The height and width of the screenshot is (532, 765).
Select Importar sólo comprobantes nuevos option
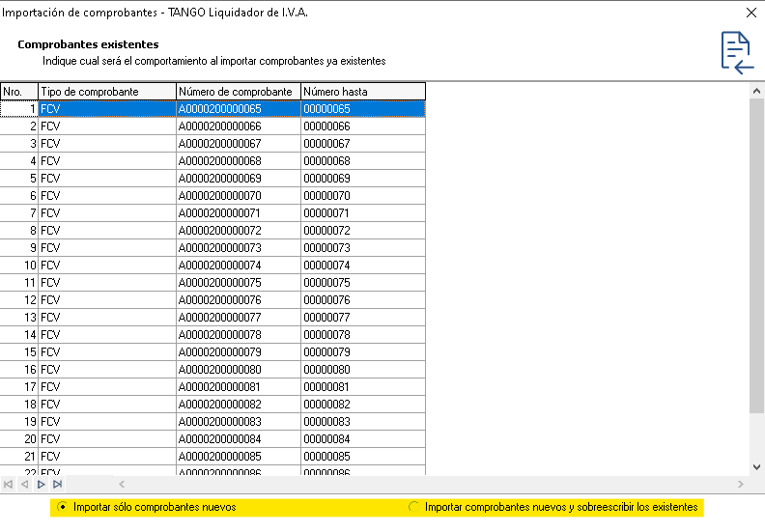148,507
